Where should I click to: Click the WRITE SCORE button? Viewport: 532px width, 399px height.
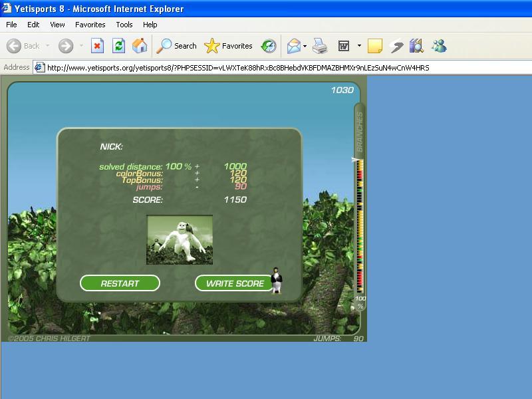click(x=235, y=283)
